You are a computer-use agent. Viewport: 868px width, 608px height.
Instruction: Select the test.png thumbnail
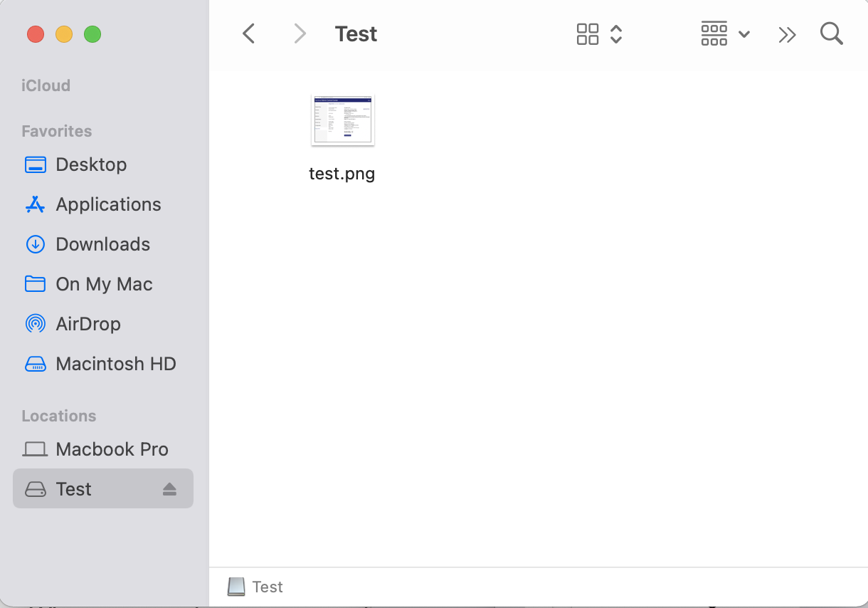342,120
